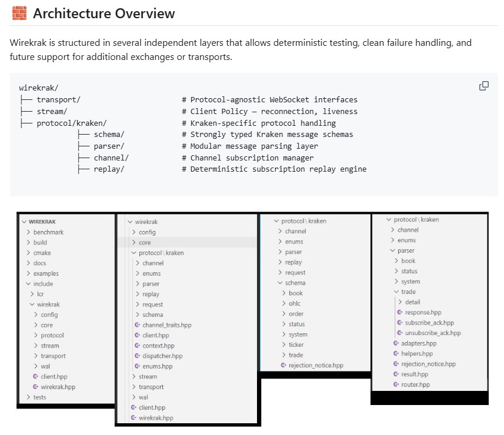Click the Architecture Overview heading

coord(104,14)
